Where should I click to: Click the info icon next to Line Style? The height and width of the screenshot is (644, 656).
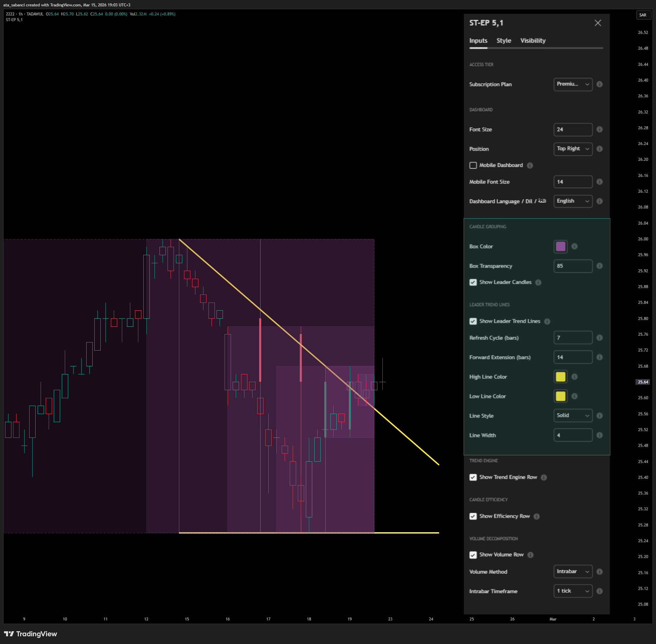(x=600, y=416)
